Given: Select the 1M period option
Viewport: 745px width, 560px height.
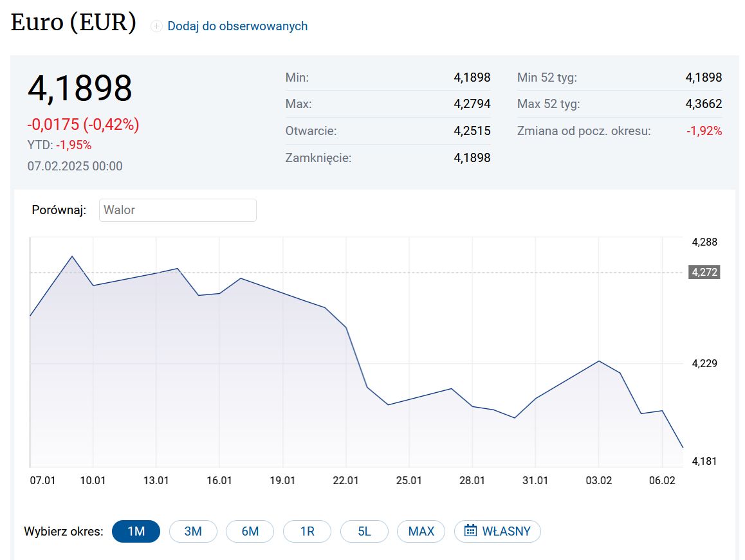Looking at the screenshot, I should click(x=136, y=531).
